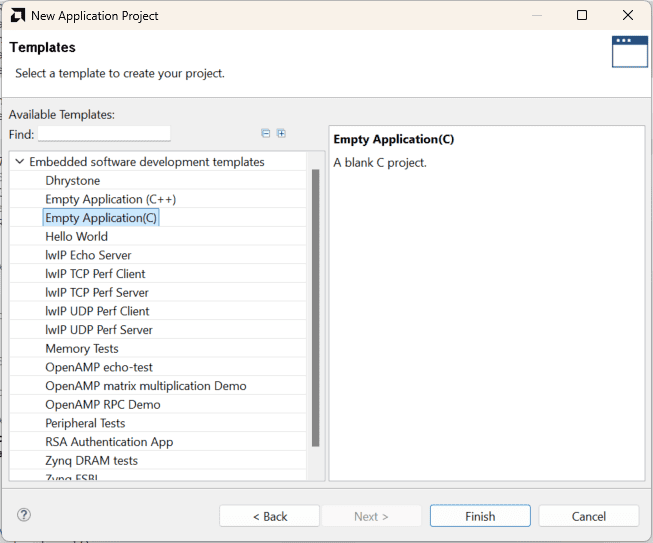Open the help question mark icon
Image resolution: width=653 pixels, height=543 pixels.
24,515
